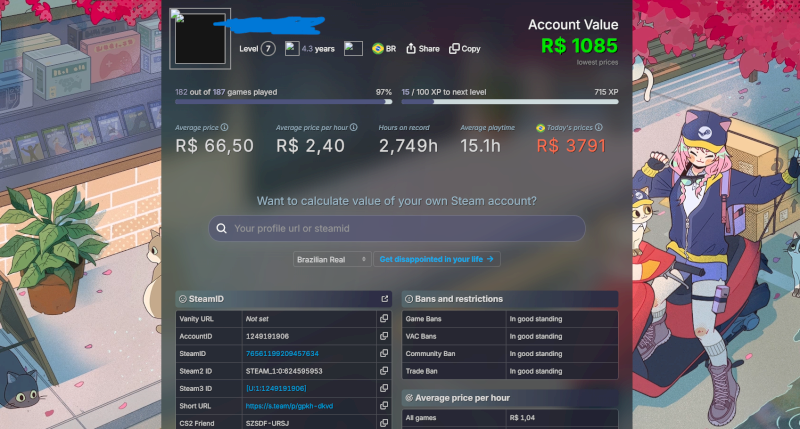
Task: Click the All games R$ 1,04 value
Action: (x=522, y=418)
